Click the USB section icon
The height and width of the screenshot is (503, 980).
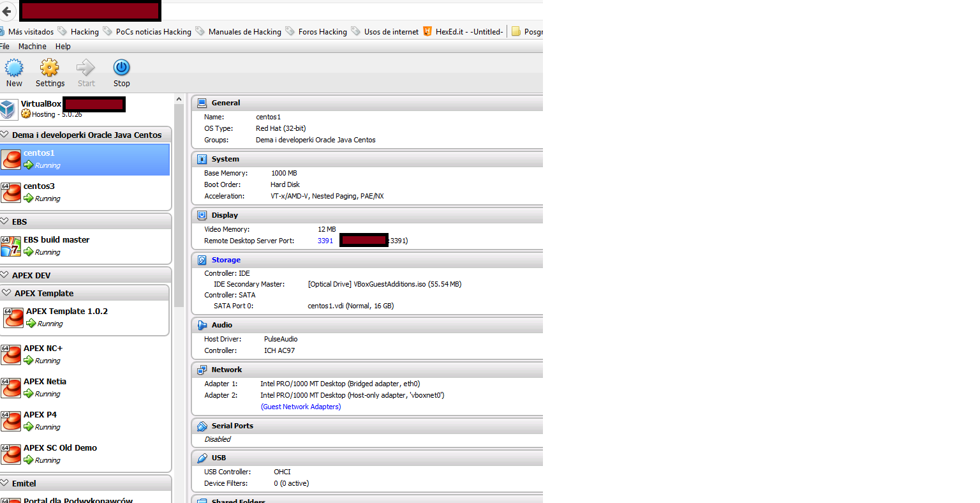pos(202,458)
